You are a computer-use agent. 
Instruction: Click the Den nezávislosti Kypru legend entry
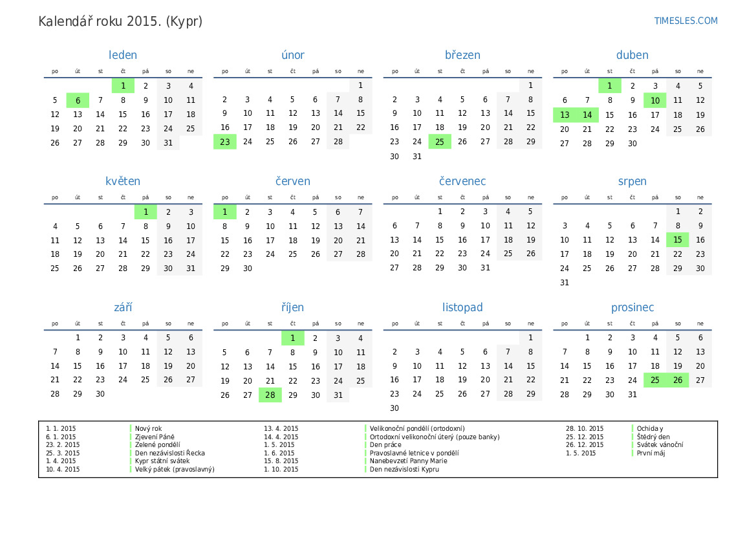404,470
